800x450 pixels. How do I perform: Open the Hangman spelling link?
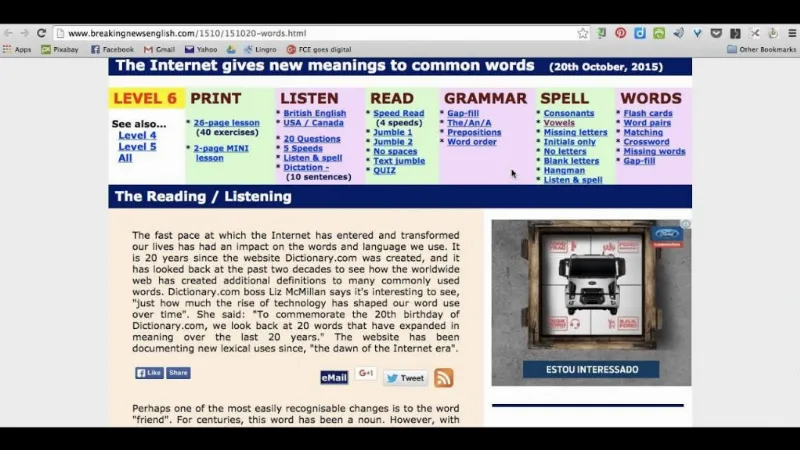(x=564, y=170)
